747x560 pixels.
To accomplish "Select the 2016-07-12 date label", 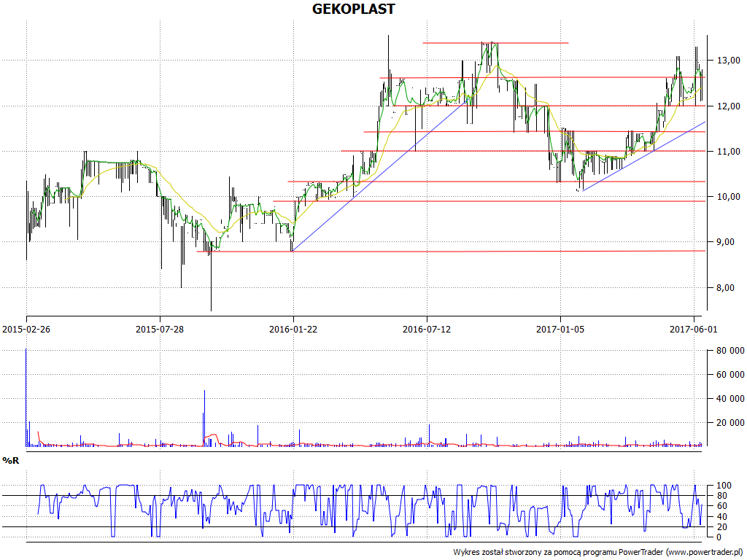I will pyautogui.click(x=426, y=329).
